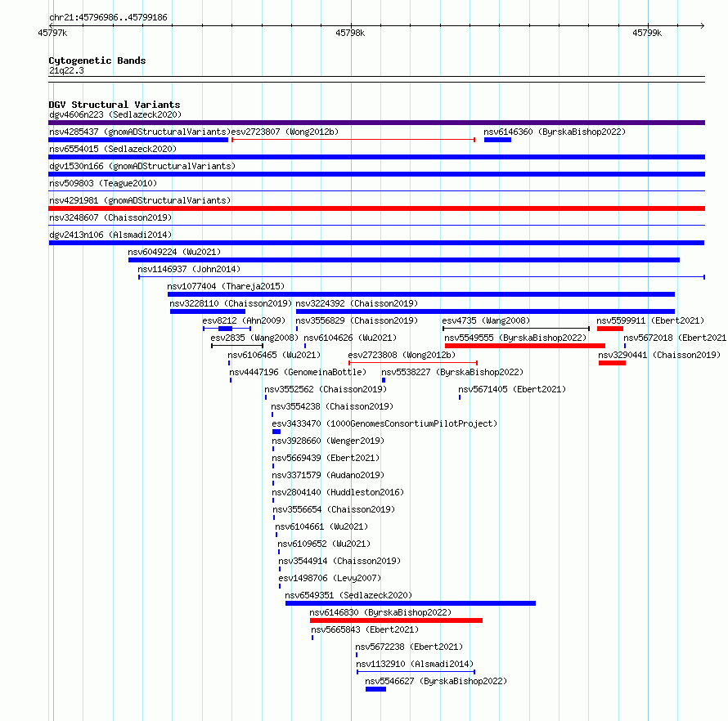Screen dimensions: 728x721
Task: Open nsv3544914 (Chaisson2019) label
Action: [339, 561]
